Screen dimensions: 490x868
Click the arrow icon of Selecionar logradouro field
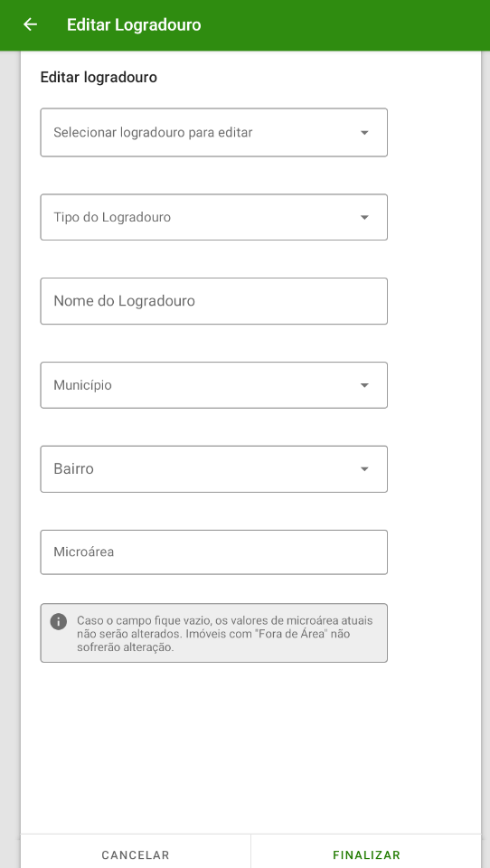(364, 133)
